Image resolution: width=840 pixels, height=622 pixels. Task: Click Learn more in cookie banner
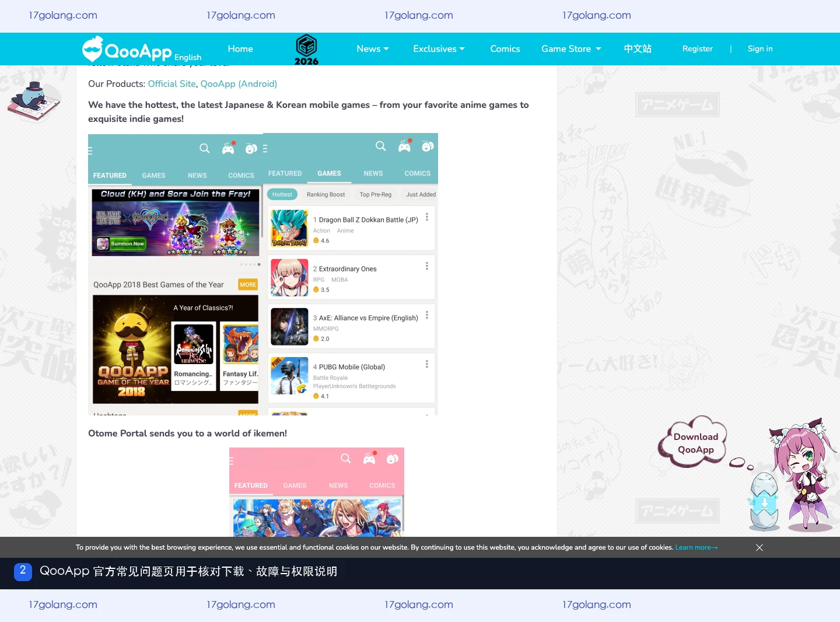coord(696,547)
